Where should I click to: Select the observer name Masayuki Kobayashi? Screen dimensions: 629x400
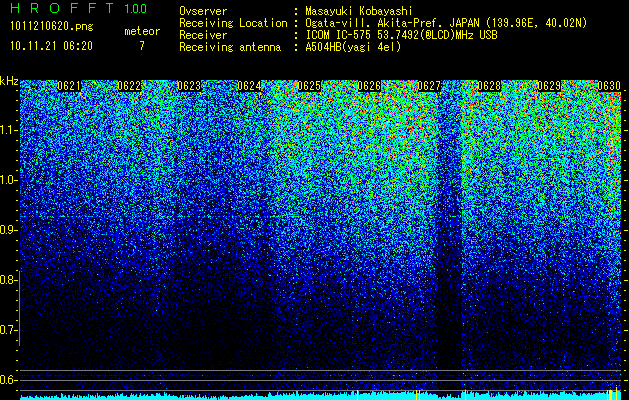[x=359, y=11]
